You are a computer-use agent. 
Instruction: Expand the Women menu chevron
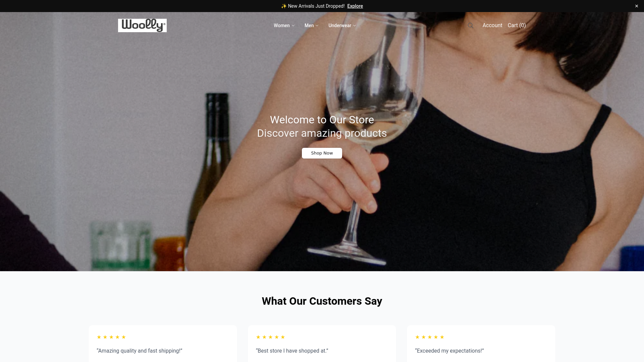click(293, 25)
